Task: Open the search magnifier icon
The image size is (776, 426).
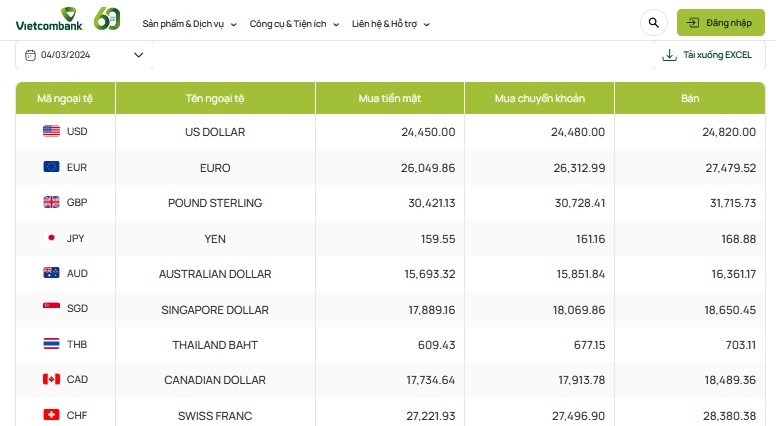Action: (x=654, y=22)
